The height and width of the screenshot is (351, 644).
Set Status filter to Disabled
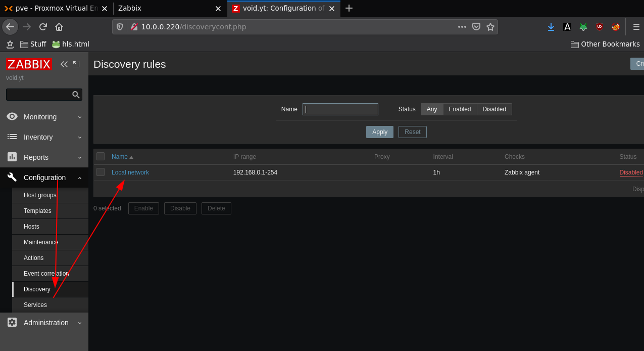click(494, 109)
